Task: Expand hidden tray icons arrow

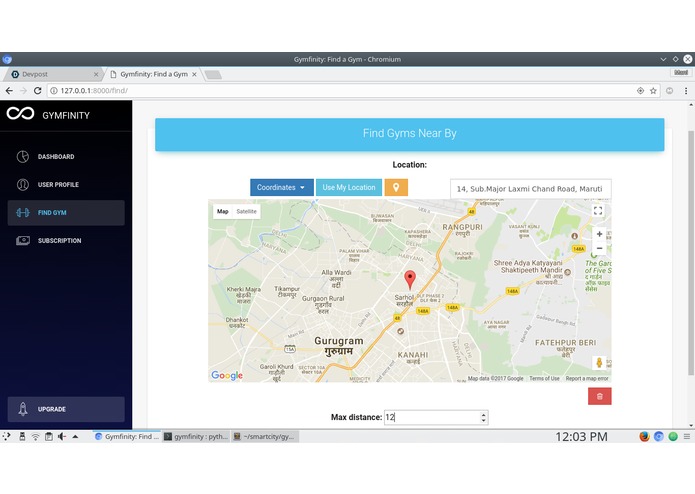Action: (75, 437)
